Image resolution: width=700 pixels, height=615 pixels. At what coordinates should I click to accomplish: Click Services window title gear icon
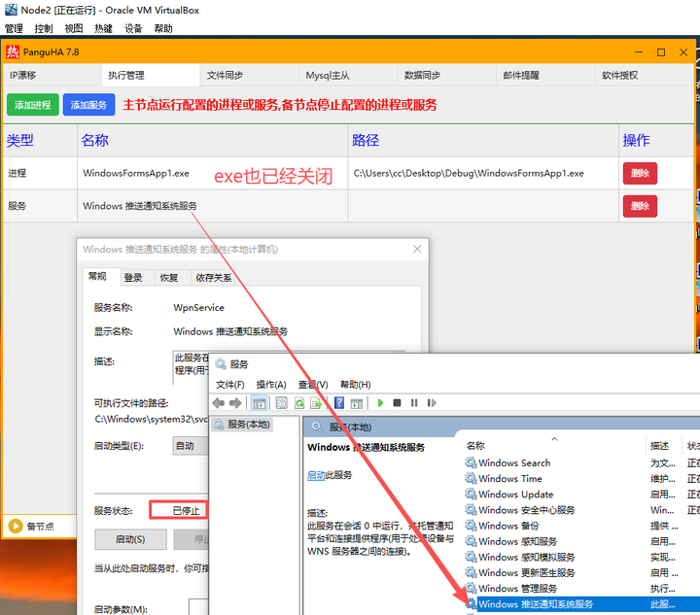pos(221,364)
